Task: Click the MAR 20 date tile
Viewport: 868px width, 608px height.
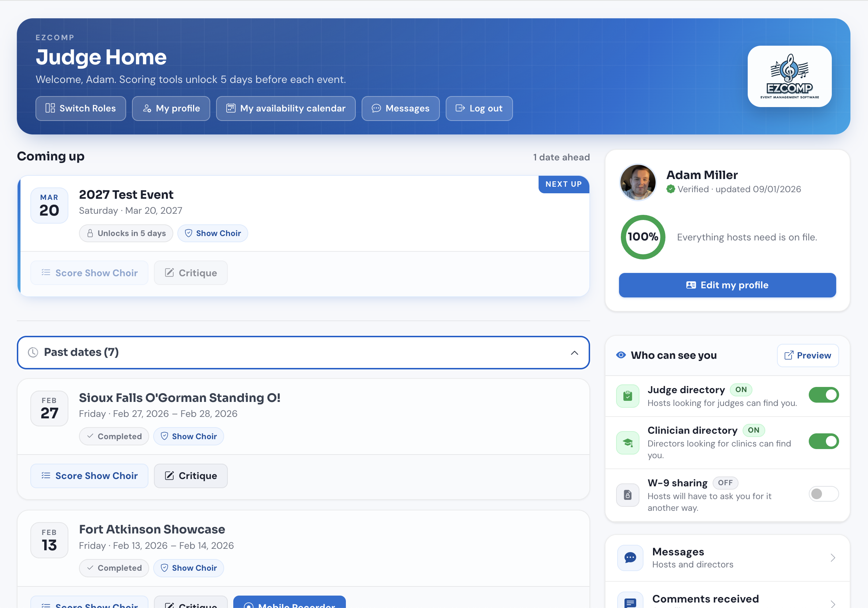Action: click(49, 206)
